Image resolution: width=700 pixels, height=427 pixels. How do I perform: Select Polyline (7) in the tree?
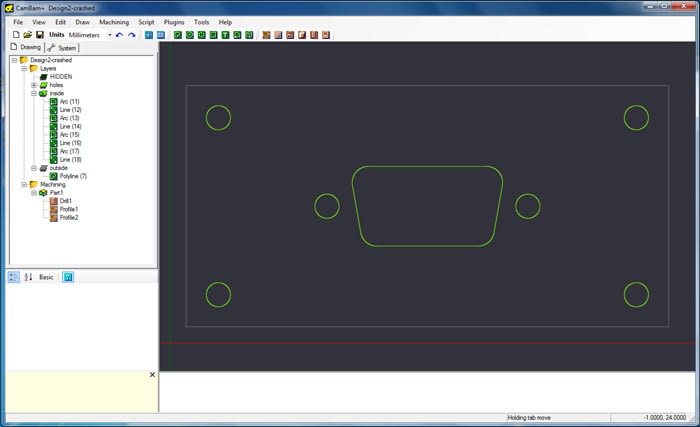(73, 176)
